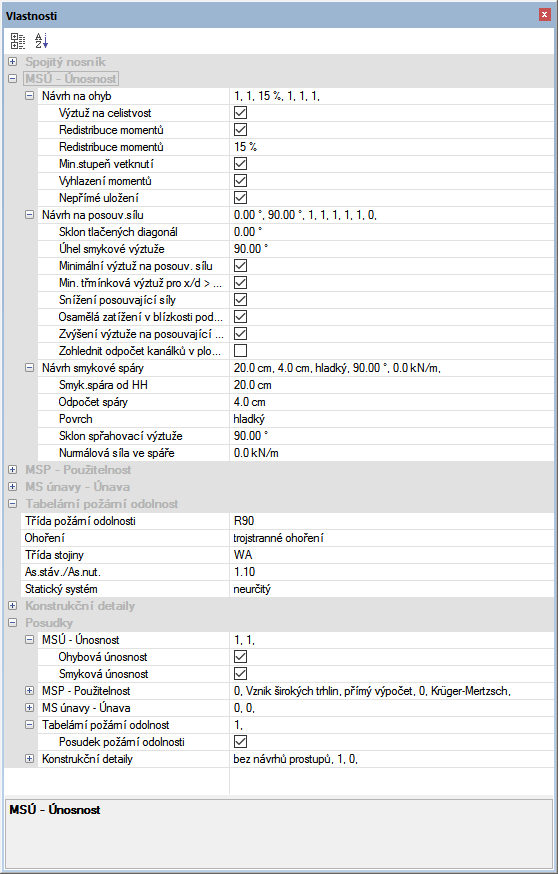558x874 pixels.
Task: Collapse the MSÚ - Únosnost top section
Action: point(13,79)
